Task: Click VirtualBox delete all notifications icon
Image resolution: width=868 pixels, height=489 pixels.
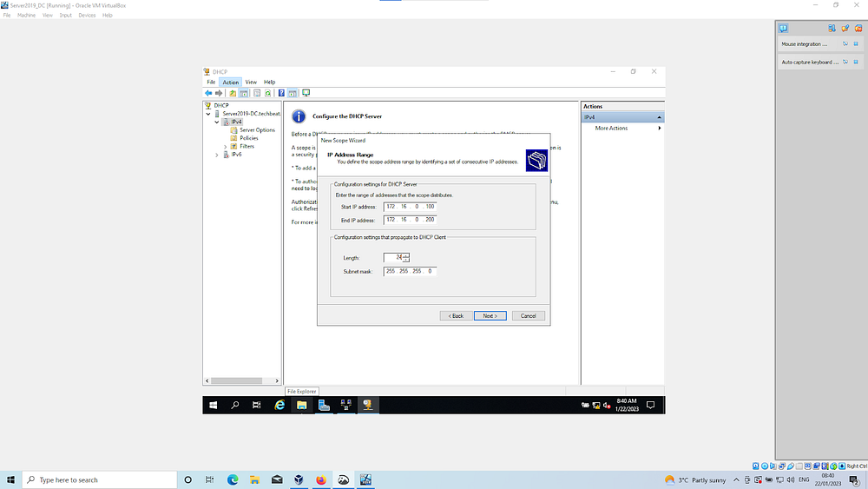Action: pos(858,29)
